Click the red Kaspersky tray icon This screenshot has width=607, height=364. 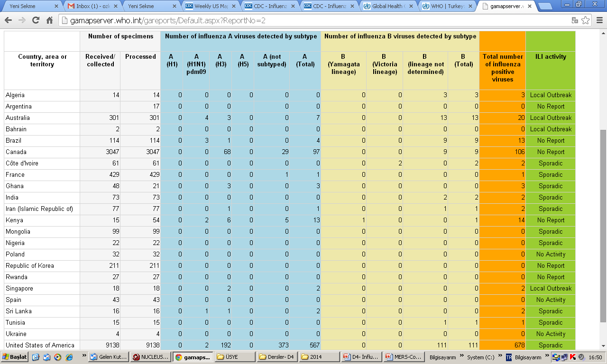(572, 357)
